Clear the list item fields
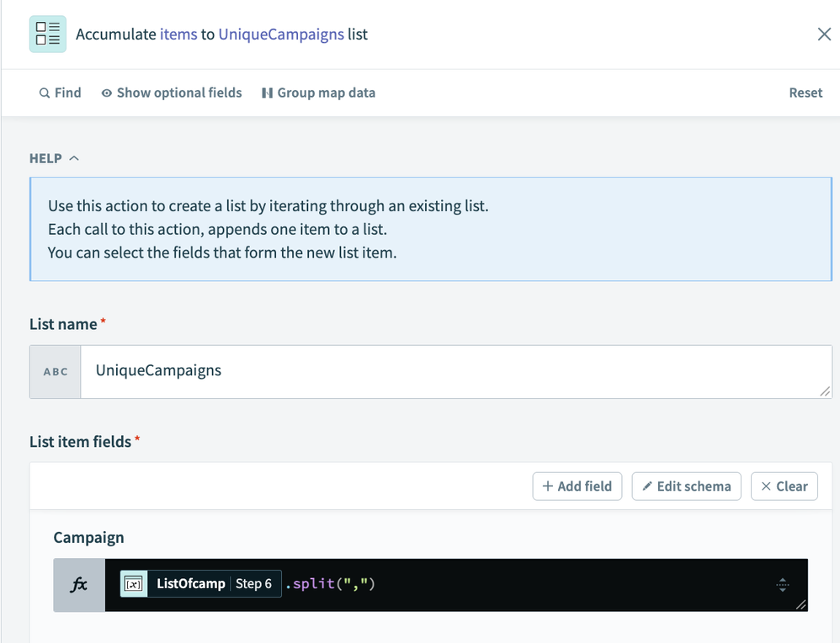840x643 pixels. click(784, 486)
